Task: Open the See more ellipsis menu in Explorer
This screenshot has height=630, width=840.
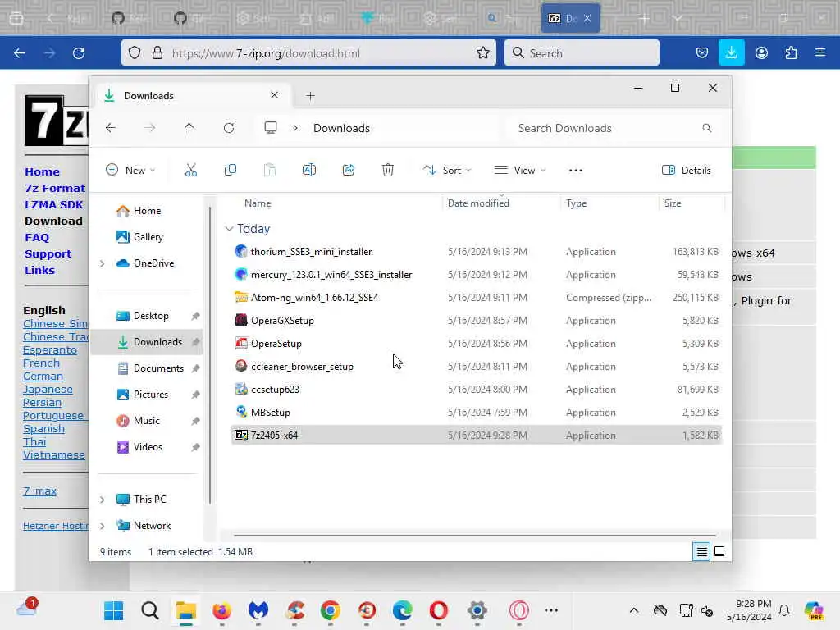Action: 575,171
